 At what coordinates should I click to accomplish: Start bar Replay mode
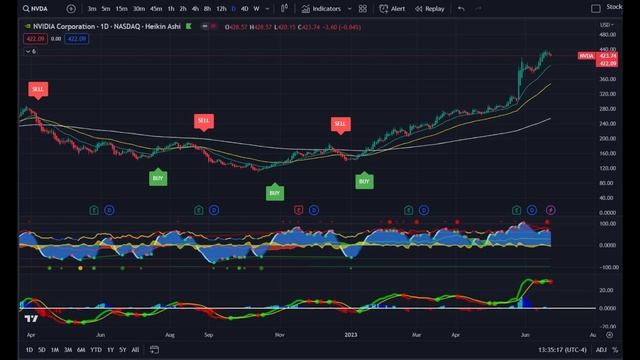(x=429, y=9)
